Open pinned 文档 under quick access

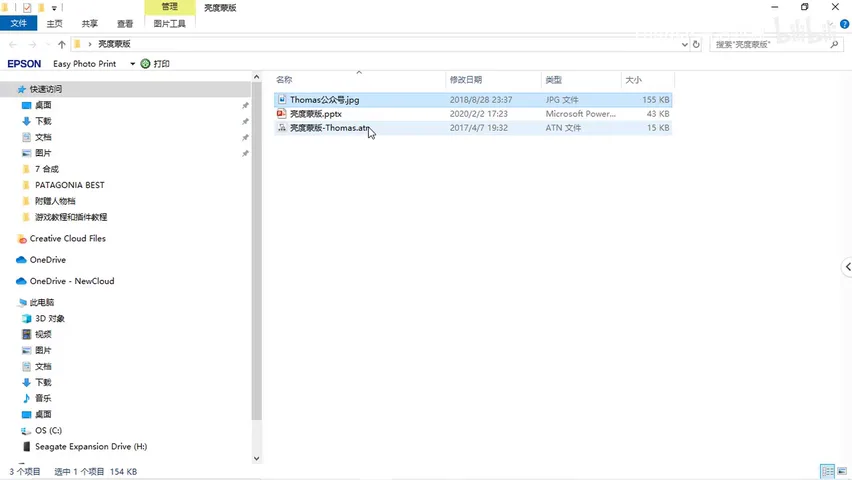click(x=43, y=137)
